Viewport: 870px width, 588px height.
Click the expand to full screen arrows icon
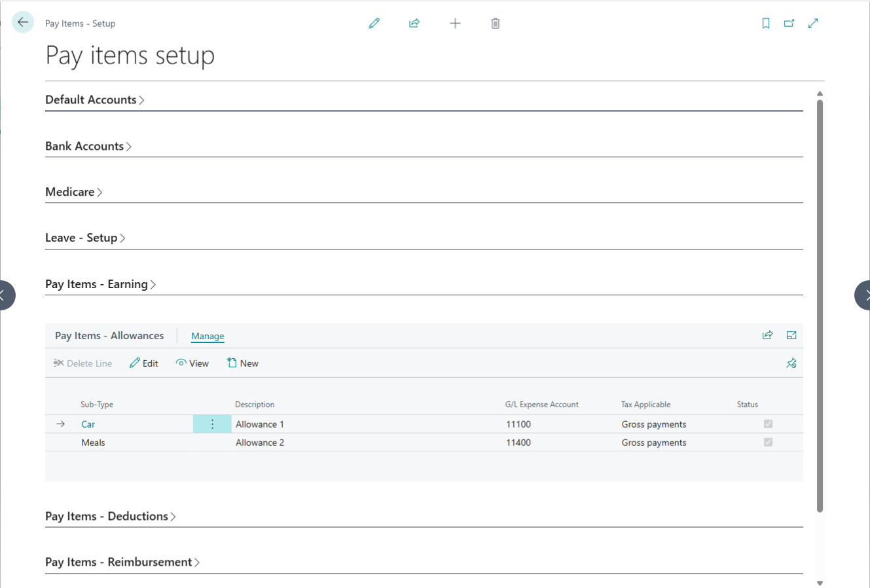(812, 23)
